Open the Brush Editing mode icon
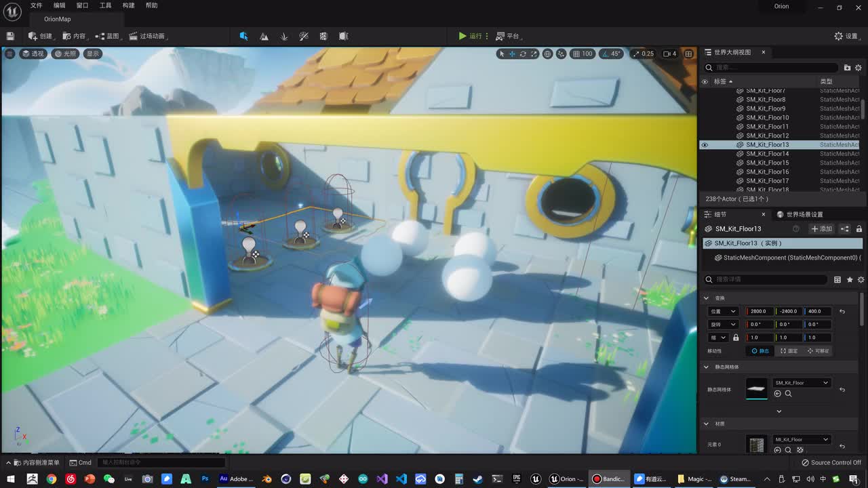This screenshot has height=488, width=868. (343, 36)
